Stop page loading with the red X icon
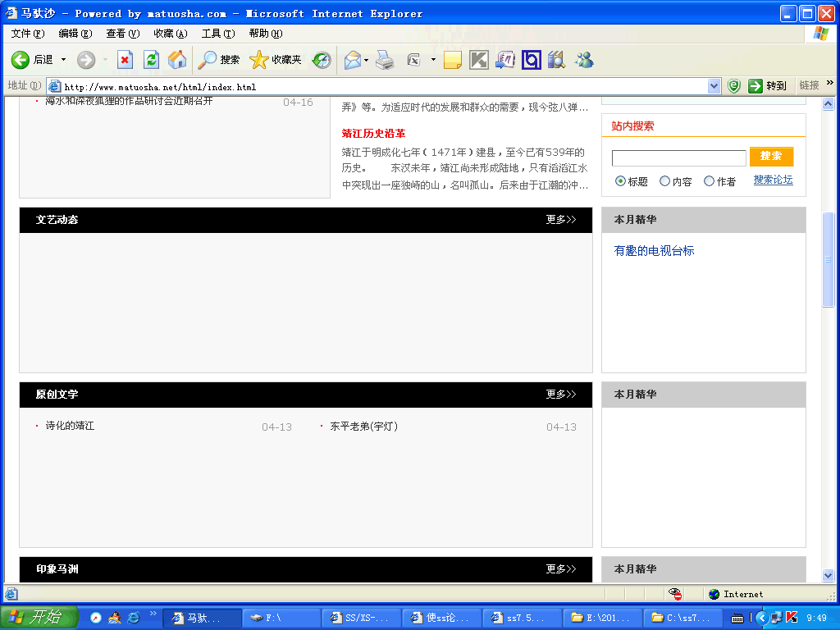The height and width of the screenshot is (630, 840). coord(125,60)
